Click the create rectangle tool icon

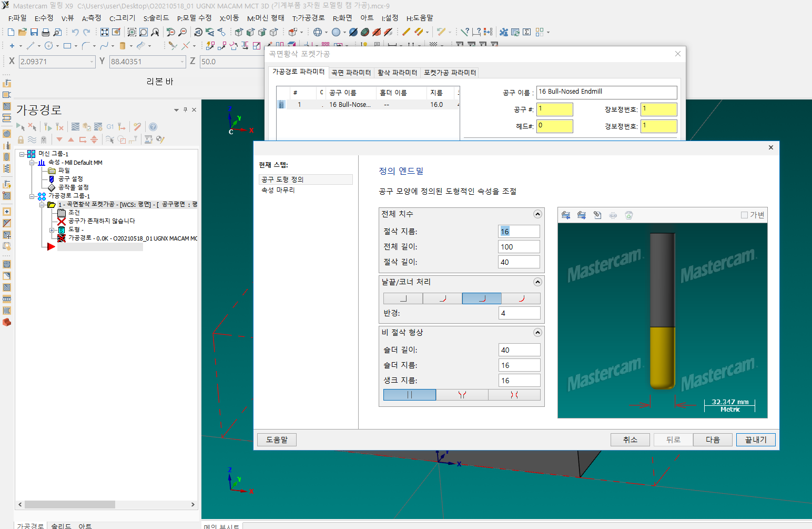pos(67,46)
